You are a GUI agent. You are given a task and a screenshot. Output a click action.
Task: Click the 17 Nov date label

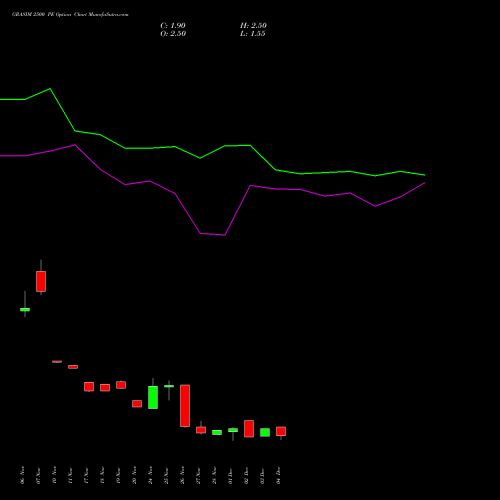[x=86, y=475]
